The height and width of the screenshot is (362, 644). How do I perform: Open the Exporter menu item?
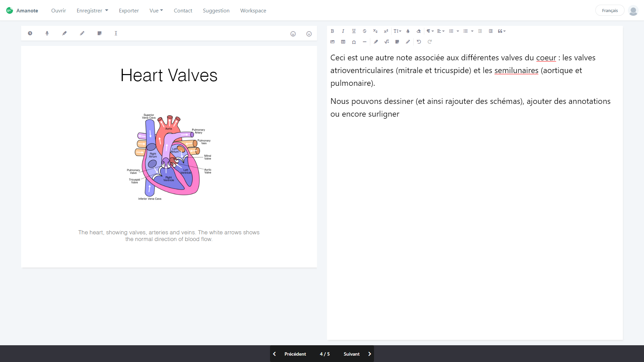point(129,10)
